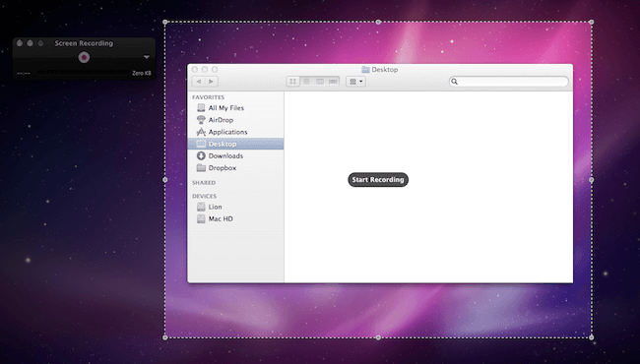Click the record button in Screen Recording window
The image size is (640, 364).
point(84,57)
